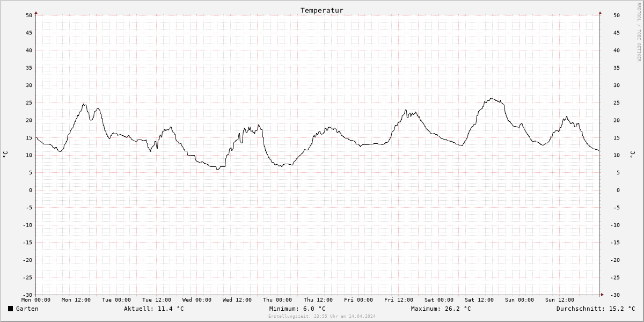The height and width of the screenshot is (322, 644).
Task: Click the Tue 12:00 time axis label
Action: (x=157, y=300)
